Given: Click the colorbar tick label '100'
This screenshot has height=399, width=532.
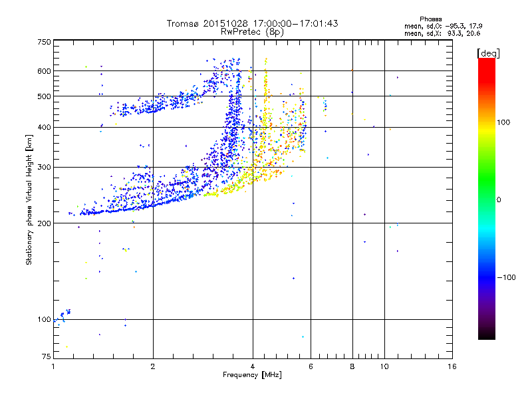Looking at the screenshot, I should (503, 122).
